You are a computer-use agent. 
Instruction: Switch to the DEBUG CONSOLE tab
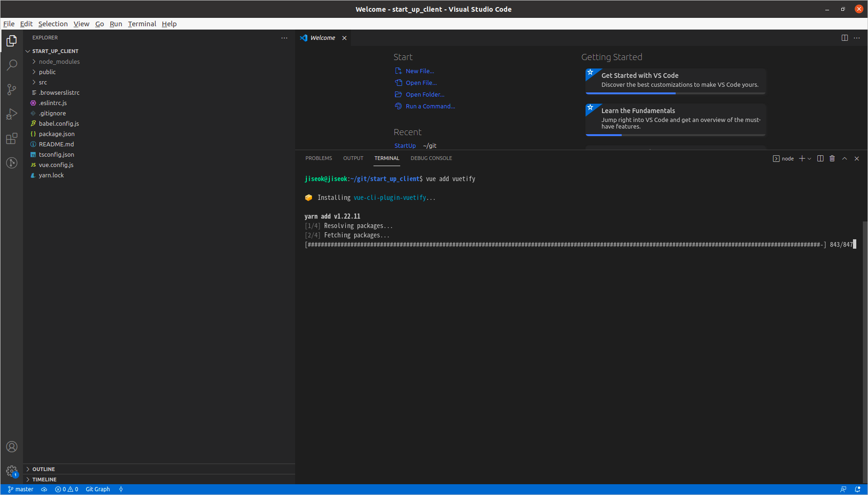point(431,159)
